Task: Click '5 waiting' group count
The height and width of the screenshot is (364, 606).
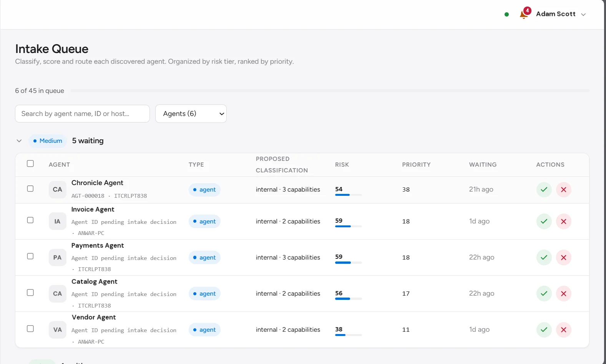Action: 88,141
